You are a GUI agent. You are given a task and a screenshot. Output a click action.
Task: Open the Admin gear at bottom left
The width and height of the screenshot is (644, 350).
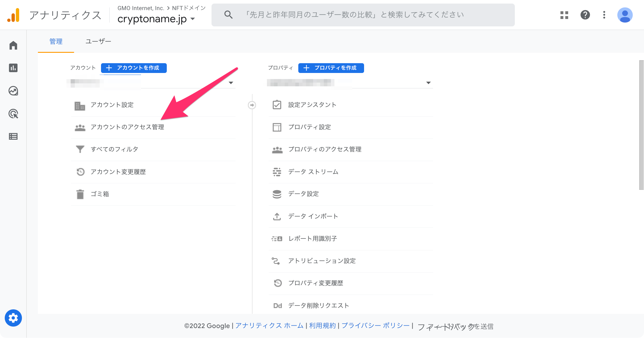click(13, 318)
